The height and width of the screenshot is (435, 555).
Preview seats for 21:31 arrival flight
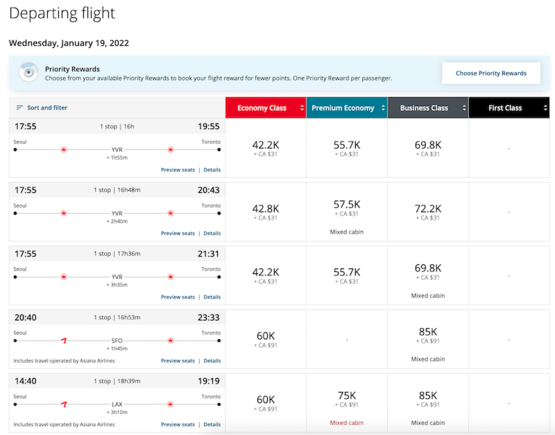(178, 297)
